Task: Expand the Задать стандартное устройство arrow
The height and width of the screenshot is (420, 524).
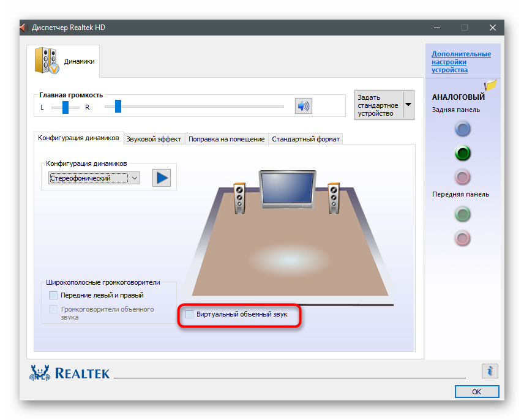Action: [408, 105]
